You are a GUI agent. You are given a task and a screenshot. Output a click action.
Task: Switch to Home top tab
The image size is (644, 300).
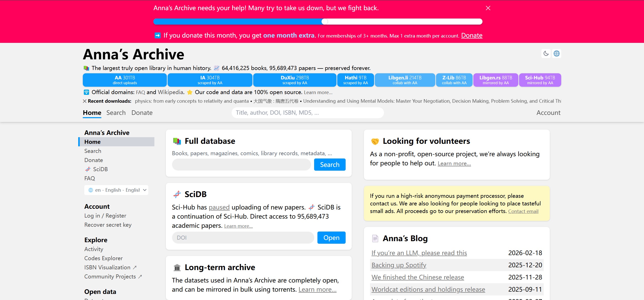92,113
